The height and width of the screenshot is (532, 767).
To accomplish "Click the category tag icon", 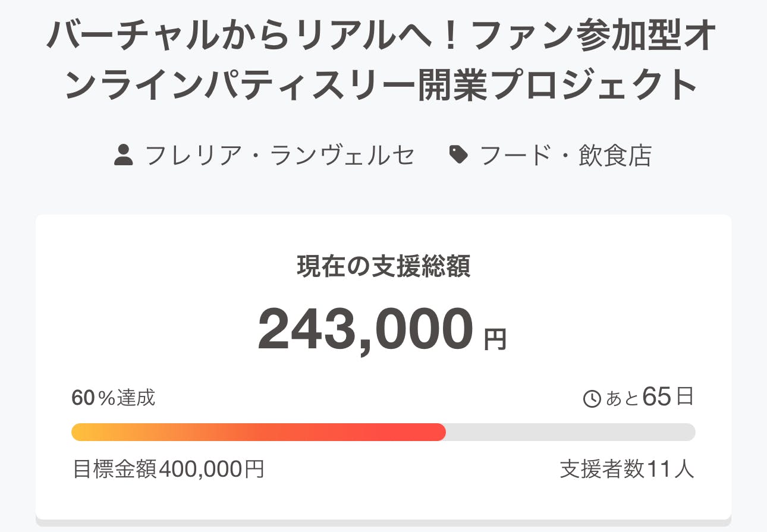I will (x=458, y=156).
